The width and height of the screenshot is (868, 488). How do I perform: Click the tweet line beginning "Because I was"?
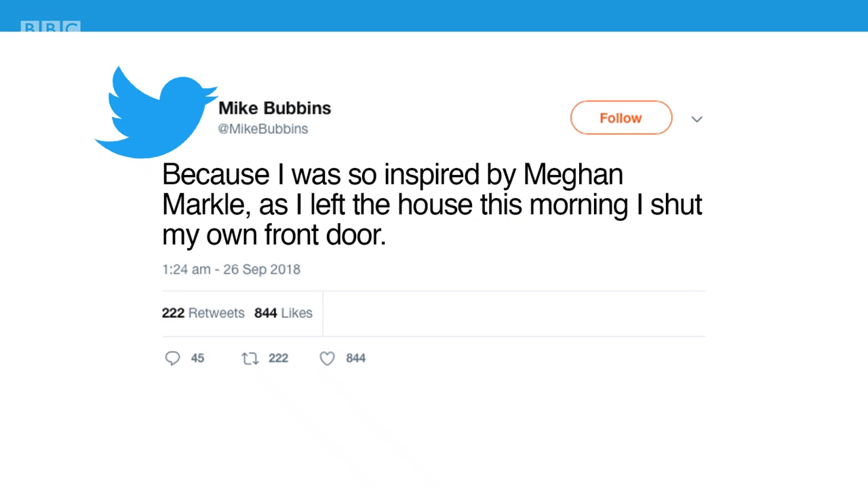pyautogui.click(x=393, y=175)
